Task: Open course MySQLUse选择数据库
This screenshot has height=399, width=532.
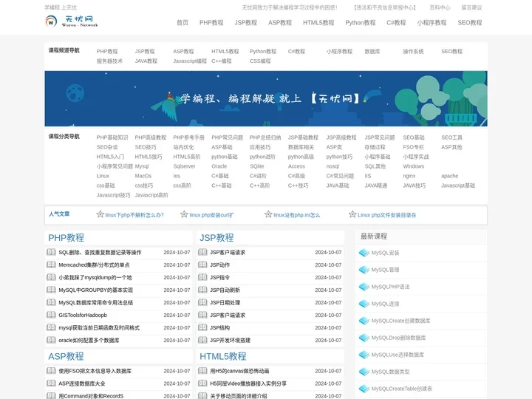Action: click(398, 355)
